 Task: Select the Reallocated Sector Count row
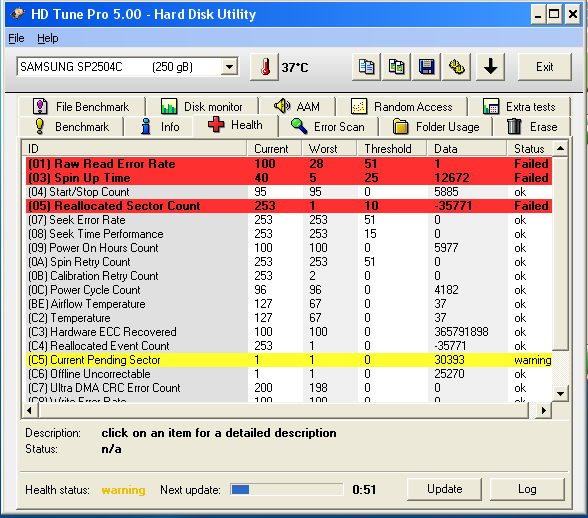[289, 206]
